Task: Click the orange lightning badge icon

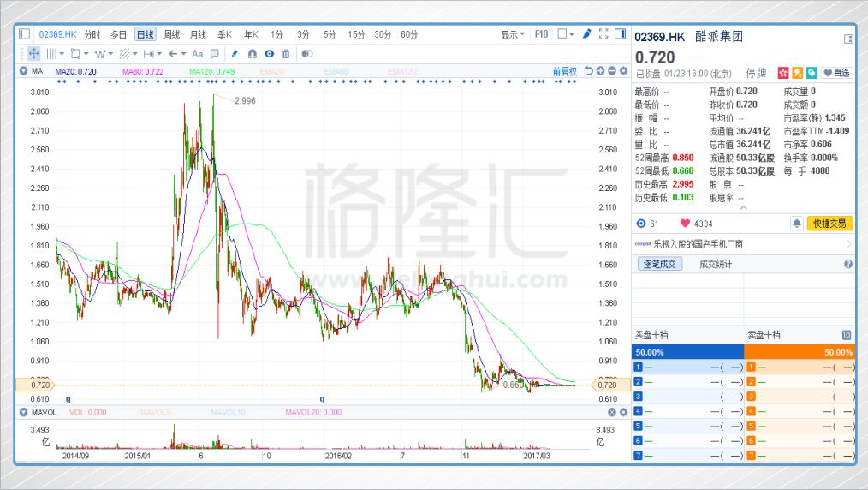Action: coord(797,73)
